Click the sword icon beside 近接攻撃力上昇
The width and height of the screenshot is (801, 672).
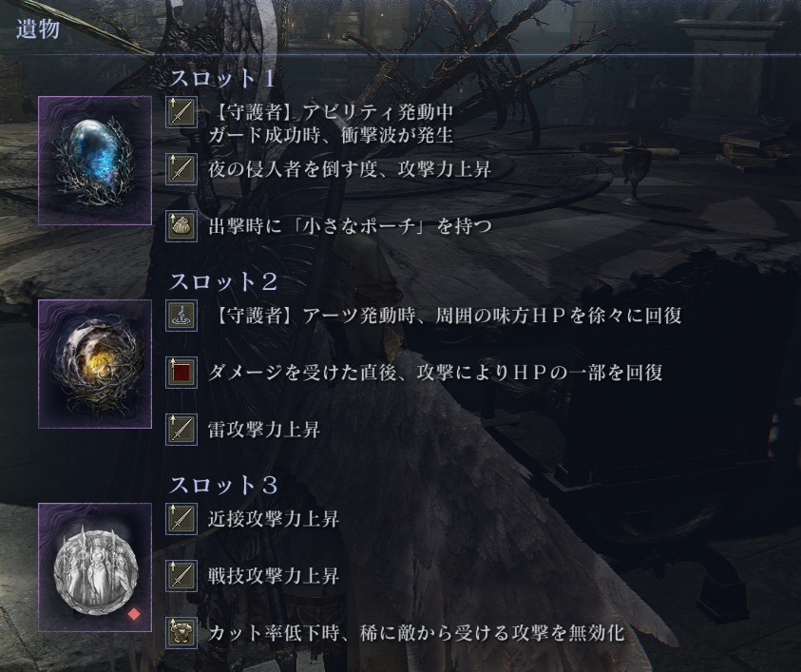coord(181,519)
